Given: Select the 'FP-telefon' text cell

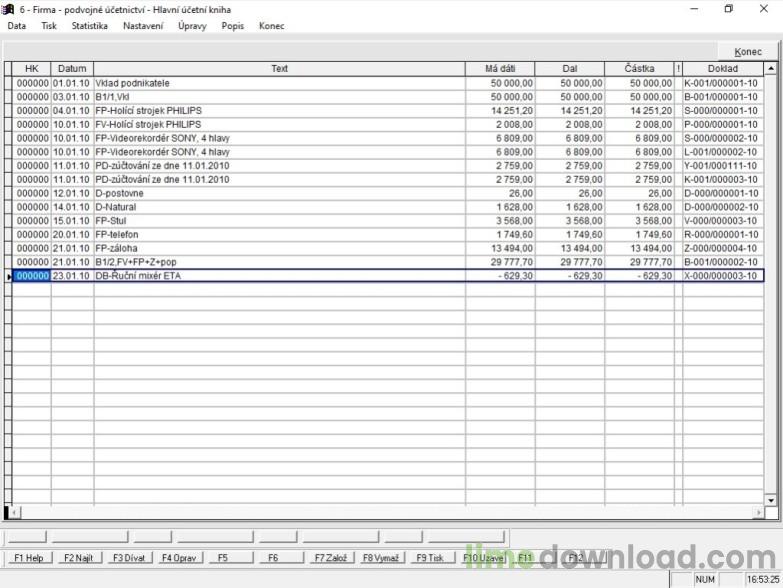Looking at the screenshot, I should [x=279, y=235].
